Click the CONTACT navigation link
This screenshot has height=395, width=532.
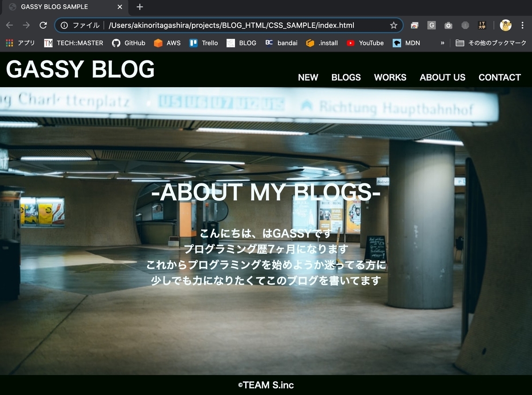click(500, 77)
